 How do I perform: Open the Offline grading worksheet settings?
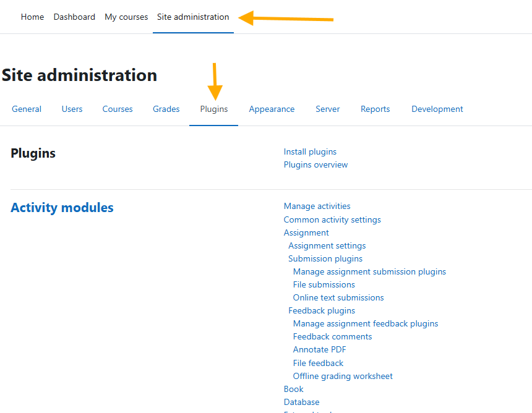coord(343,376)
